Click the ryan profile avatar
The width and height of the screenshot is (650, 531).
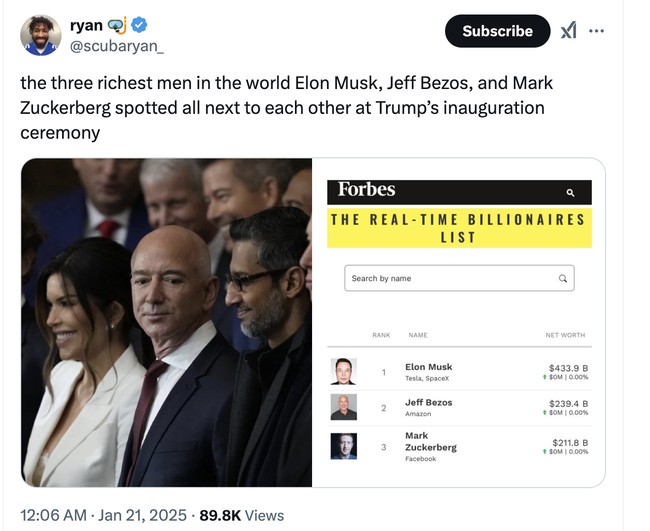click(x=41, y=35)
